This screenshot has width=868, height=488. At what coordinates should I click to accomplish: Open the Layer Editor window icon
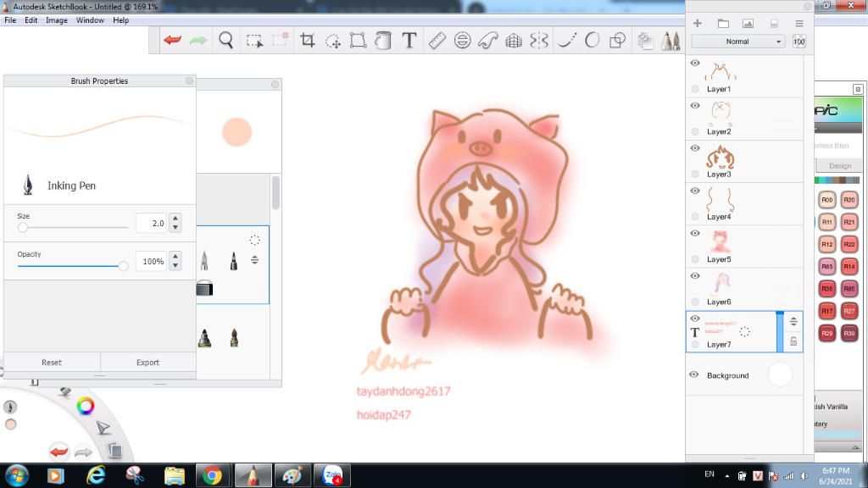pyautogui.click(x=644, y=41)
